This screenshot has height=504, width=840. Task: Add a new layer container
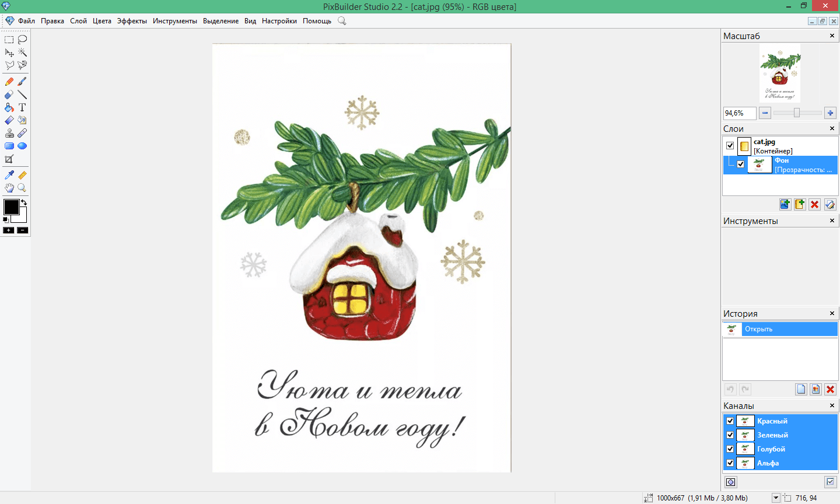pos(800,204)
